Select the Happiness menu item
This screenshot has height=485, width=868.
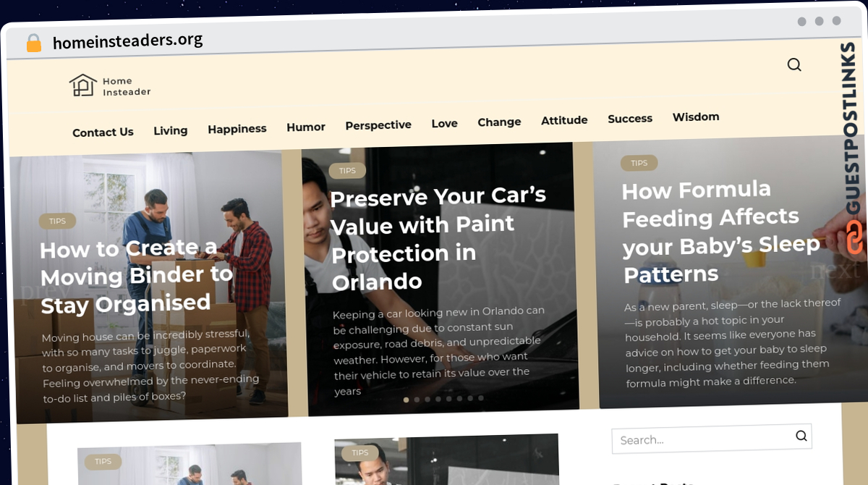(x=237, y=129)
